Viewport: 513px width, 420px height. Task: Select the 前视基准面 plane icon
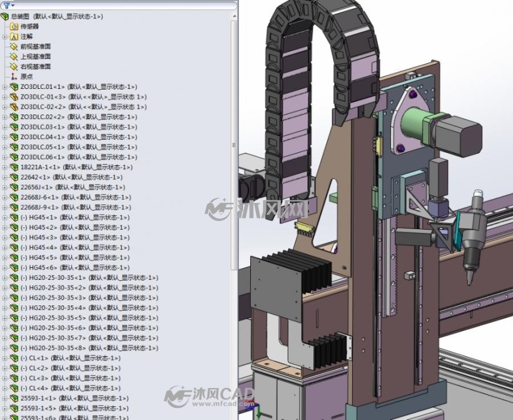click(x=14, y=46)
